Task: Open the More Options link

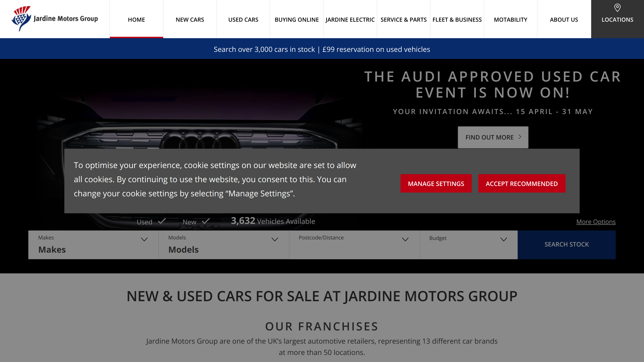Action: pos(596,222)
